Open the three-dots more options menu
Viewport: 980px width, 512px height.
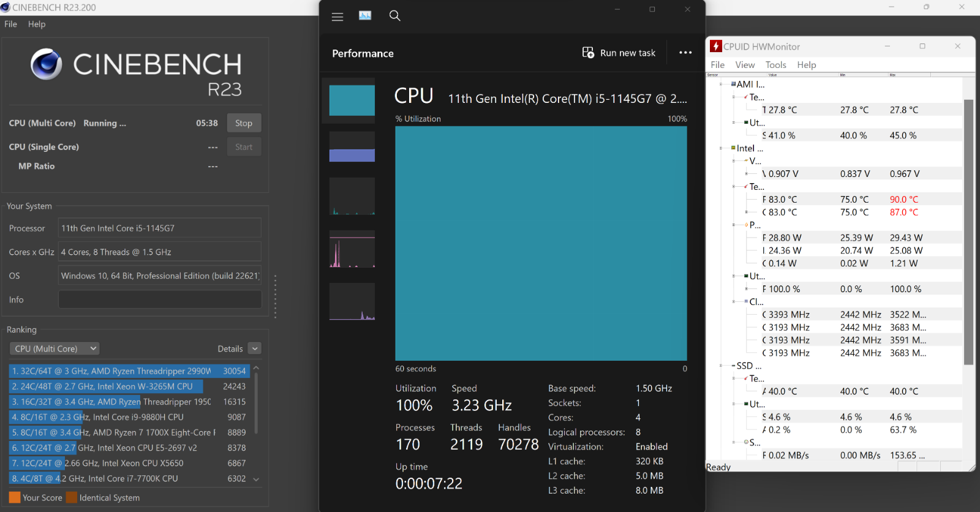(685, 53)
